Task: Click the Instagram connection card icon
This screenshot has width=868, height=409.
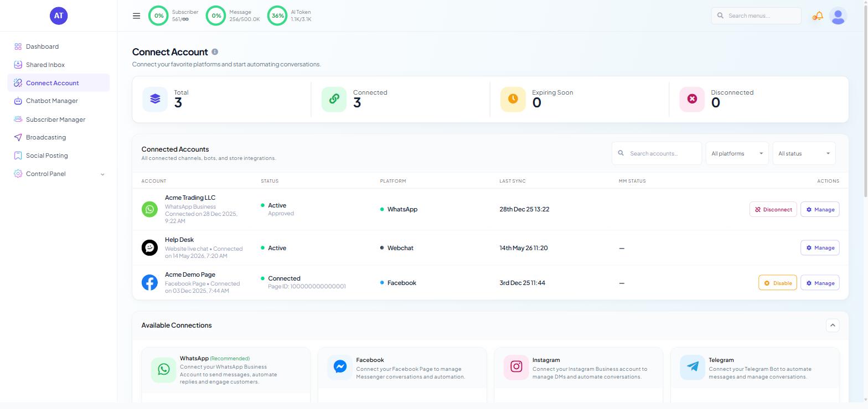Action: [516, 367]
